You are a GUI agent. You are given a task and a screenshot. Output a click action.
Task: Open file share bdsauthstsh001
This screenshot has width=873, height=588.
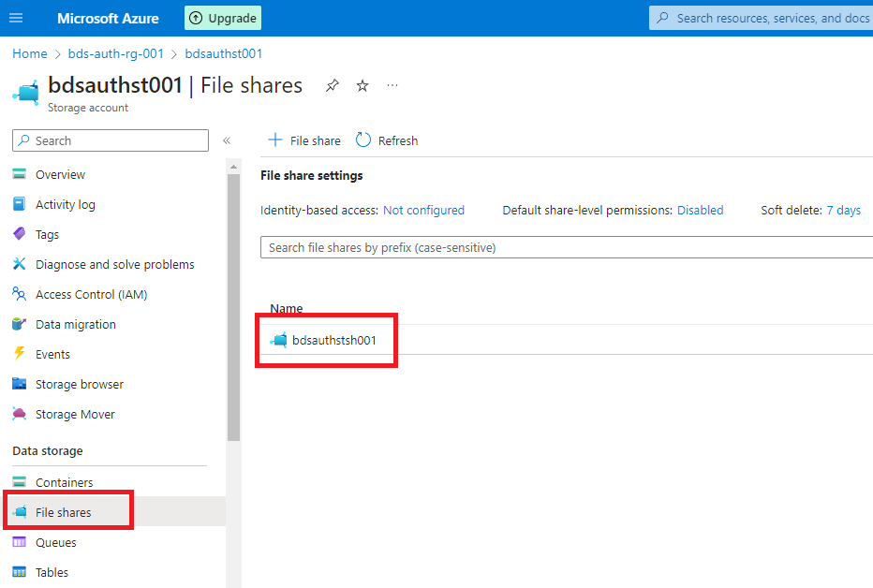[x=334, y=341]
